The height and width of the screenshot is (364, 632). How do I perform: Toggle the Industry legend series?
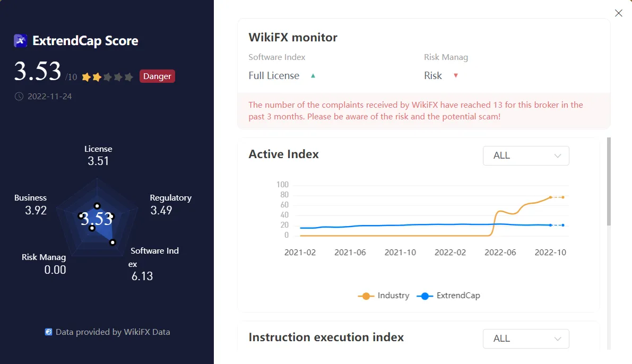click(x=383, y=296)
